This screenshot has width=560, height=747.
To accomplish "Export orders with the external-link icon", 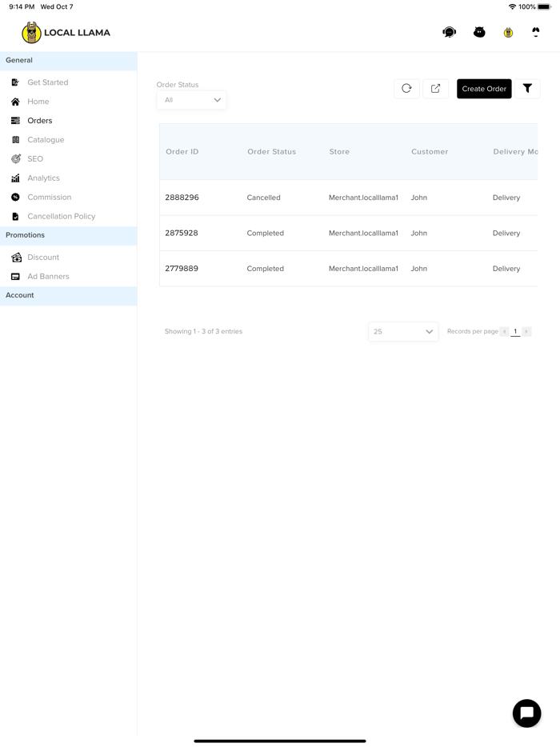I will click(436, 88).
